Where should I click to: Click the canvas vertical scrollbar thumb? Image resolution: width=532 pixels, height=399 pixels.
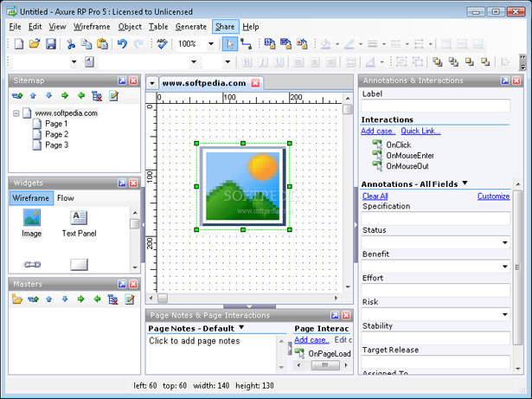pyautogui.click(x=348, y=109)
